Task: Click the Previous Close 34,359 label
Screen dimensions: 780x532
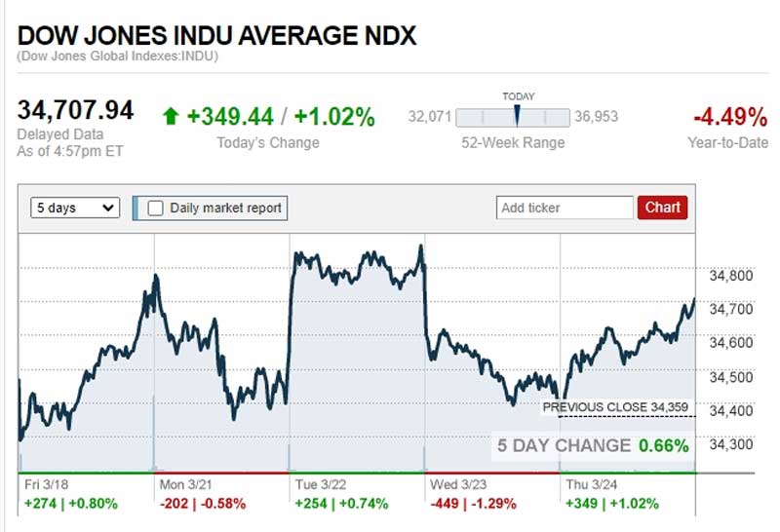Action: pos(618,407)
